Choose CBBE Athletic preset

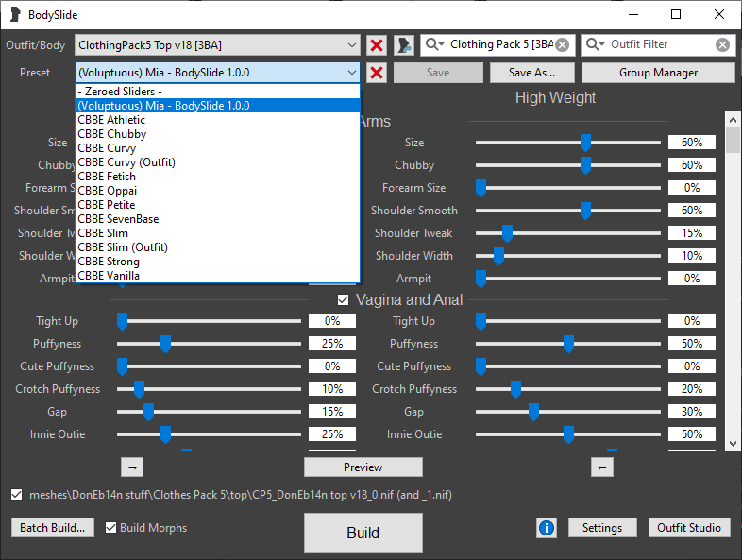[x=218, y=120]
